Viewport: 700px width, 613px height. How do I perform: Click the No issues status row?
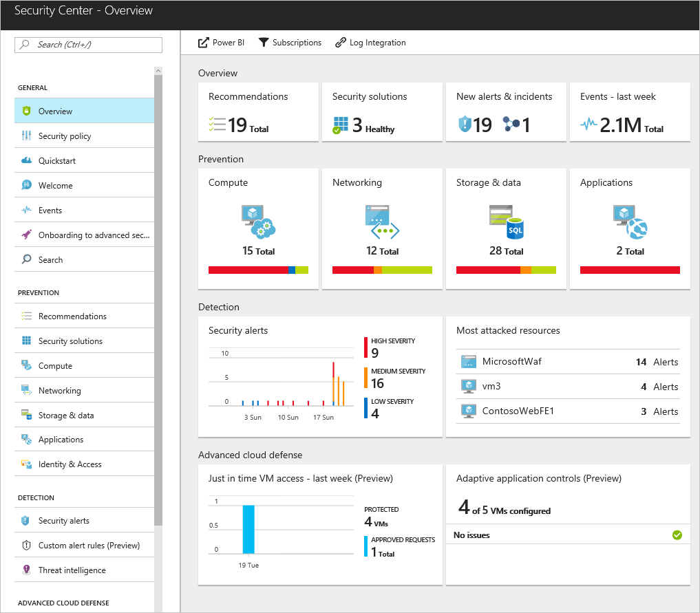coord(568,535)
